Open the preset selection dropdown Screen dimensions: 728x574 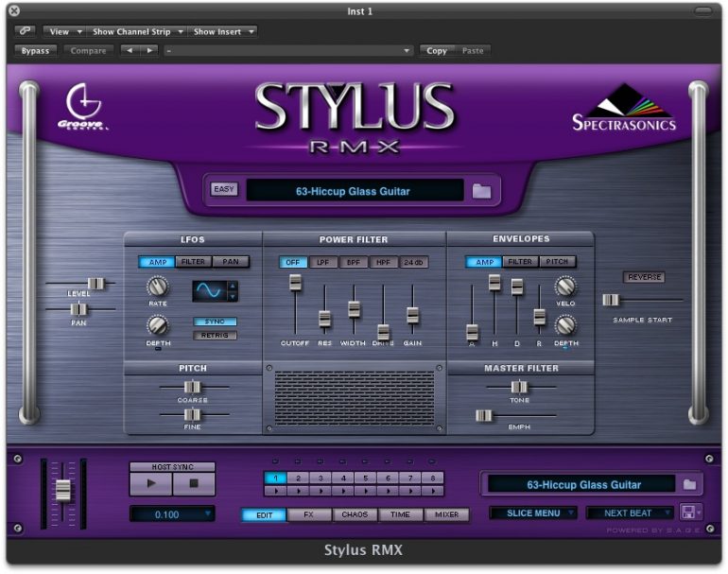click(x=288, y=50)
